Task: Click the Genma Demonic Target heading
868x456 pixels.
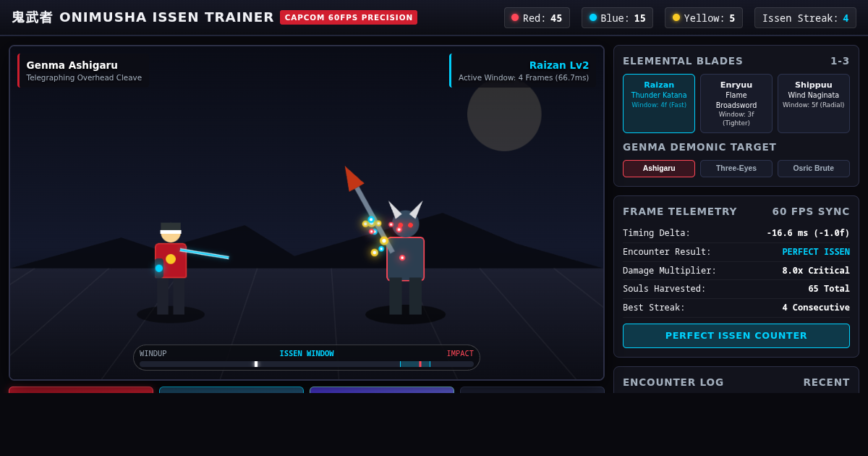Action: (699, 147)
